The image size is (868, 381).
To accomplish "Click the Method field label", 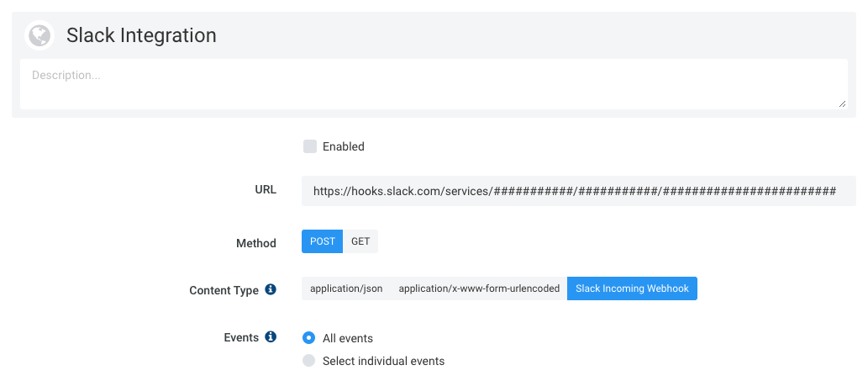I will [x=256, y=244].
